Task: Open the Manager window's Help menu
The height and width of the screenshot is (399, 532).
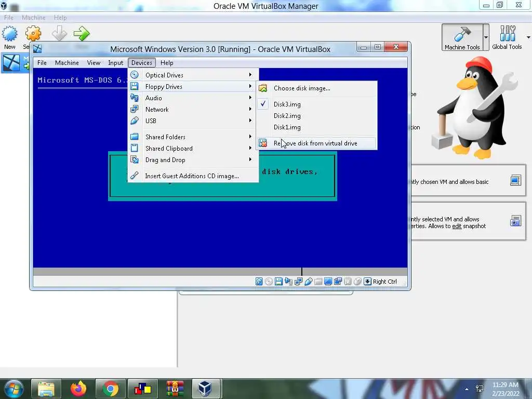Action: [x=60, y=18]
